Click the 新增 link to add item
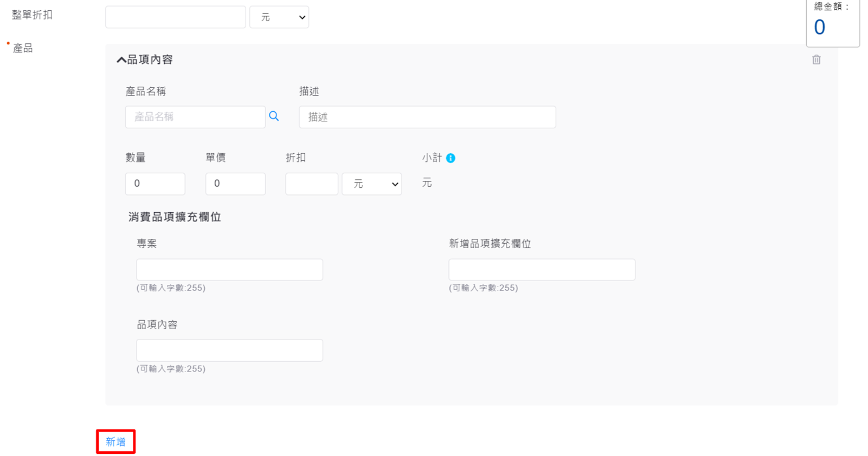Image resolution: width=868 pixels, height=456 pixels. point(115,442)
